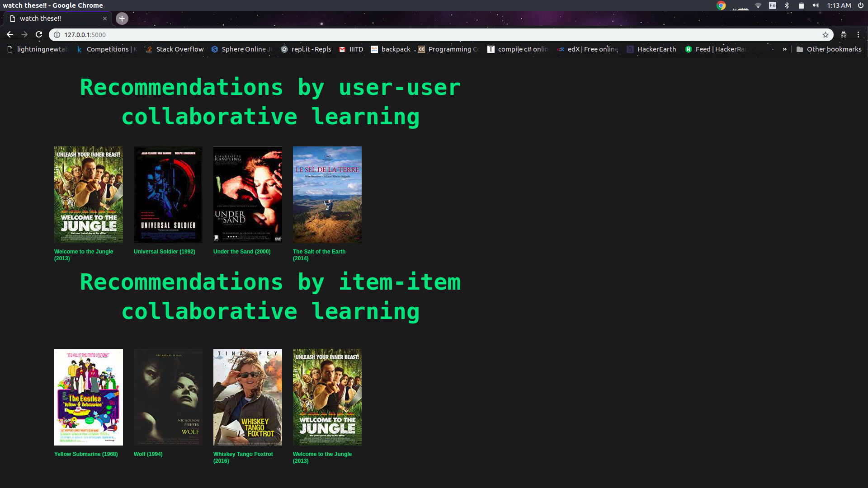The image size is (868, 488).
Task: Open volume indicator in top panel
Action: coord(816,5)
